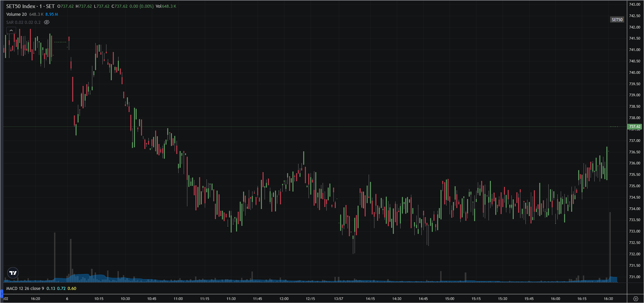Click the 12:00 label on the time axis
Image resolution: width=644 pixels, height=303 pixels.
284,299
